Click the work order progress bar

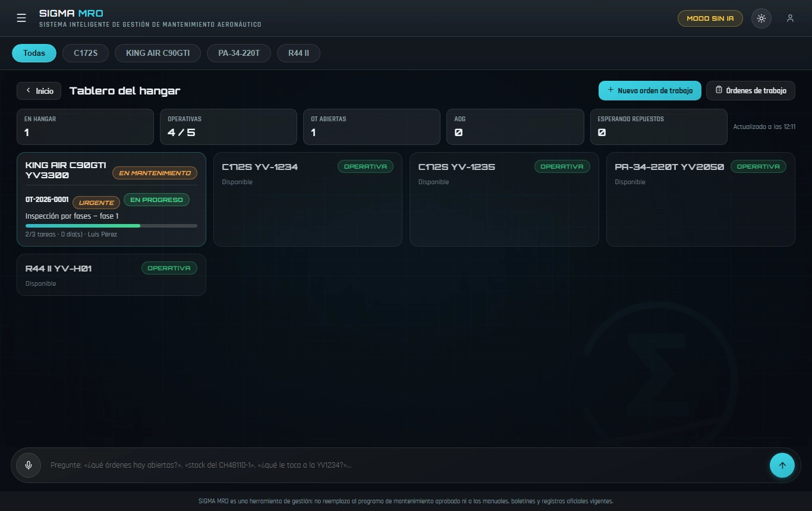point(111,226)
